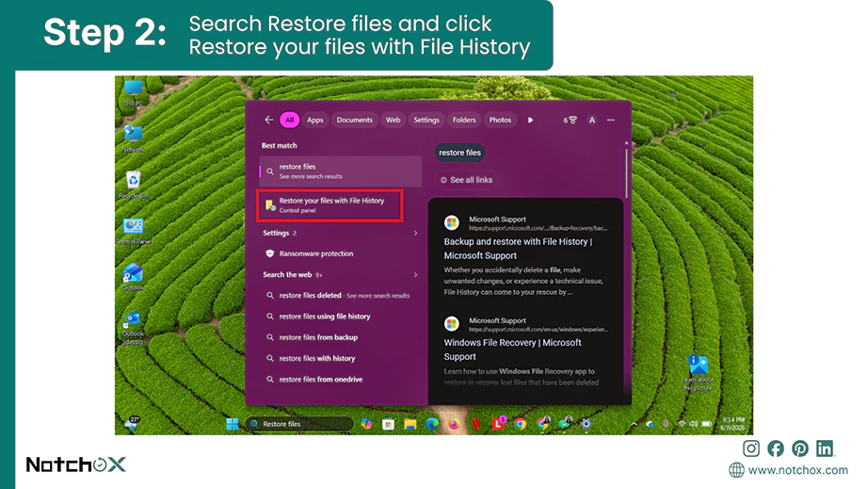Screen dimensions: 868x489
Task: Open Microsoft Store from the taskbar
Action: (x=389, y=424)
